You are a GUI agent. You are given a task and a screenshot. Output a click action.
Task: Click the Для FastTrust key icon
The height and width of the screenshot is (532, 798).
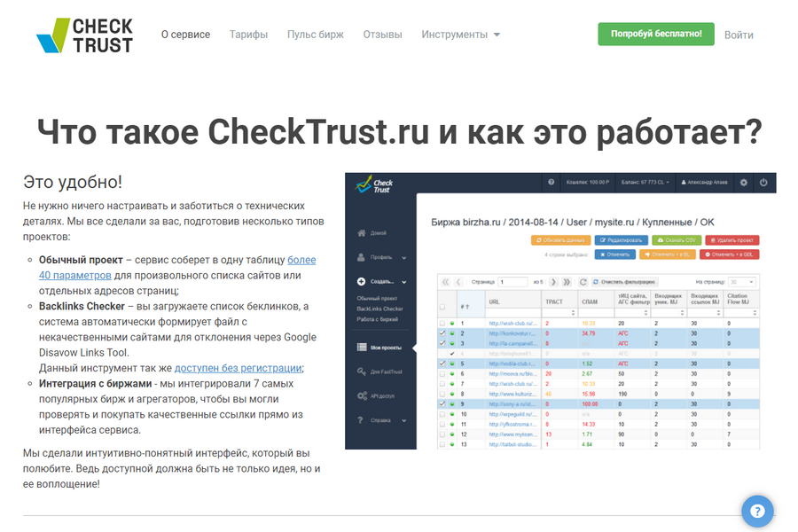[361, 372]
